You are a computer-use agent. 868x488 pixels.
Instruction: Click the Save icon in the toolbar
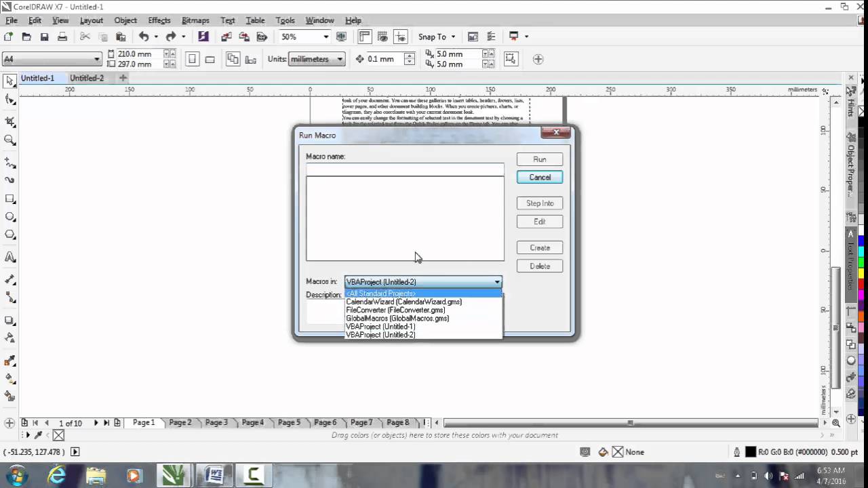point(45,37)
